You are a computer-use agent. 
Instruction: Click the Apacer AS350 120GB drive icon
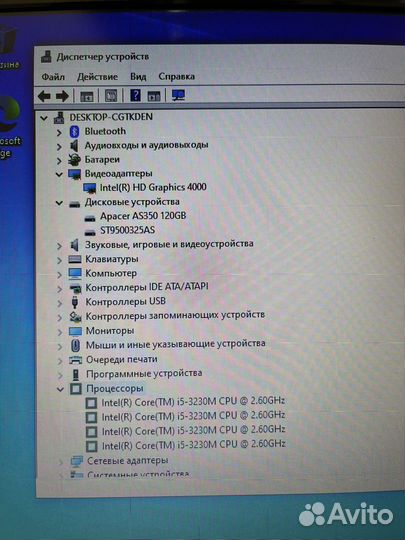(x=90, y=218)
